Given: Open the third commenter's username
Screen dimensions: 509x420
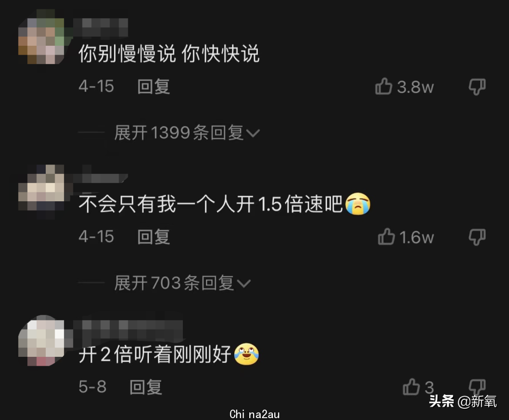Looking at the screenshot, I should click(128, 329).
